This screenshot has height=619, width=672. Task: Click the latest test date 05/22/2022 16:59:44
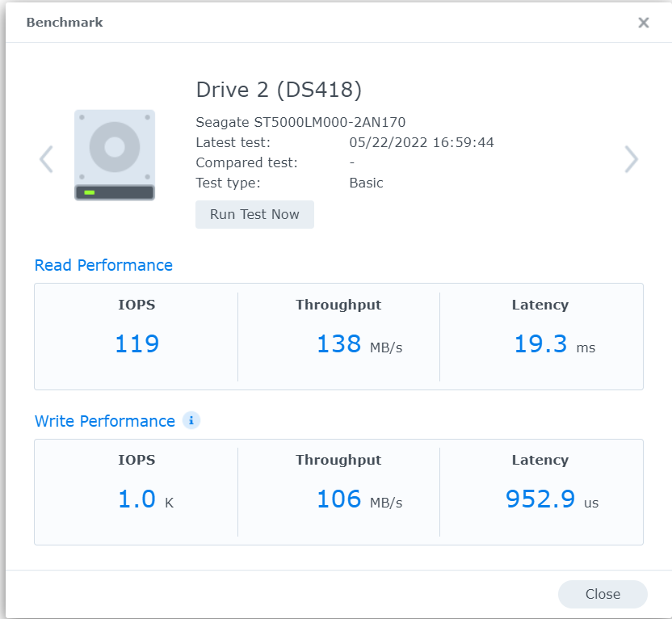tap(422, 142)
